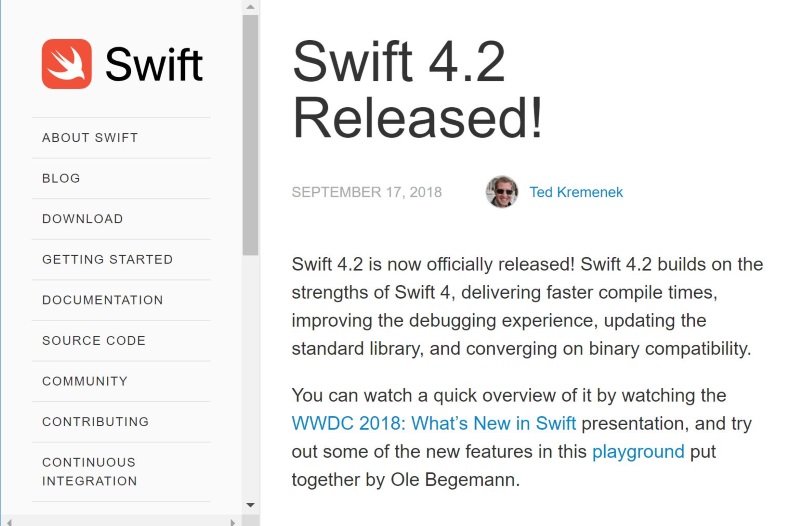Click the Swift 4.2 Released! heading
800x526 pixels.
coord(417,91)
